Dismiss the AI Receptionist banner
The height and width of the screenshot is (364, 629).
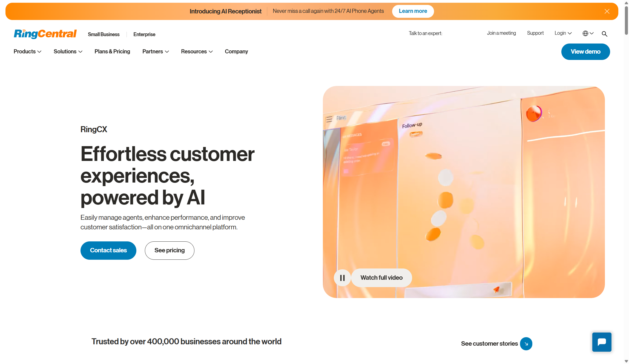tap(607, 11)
